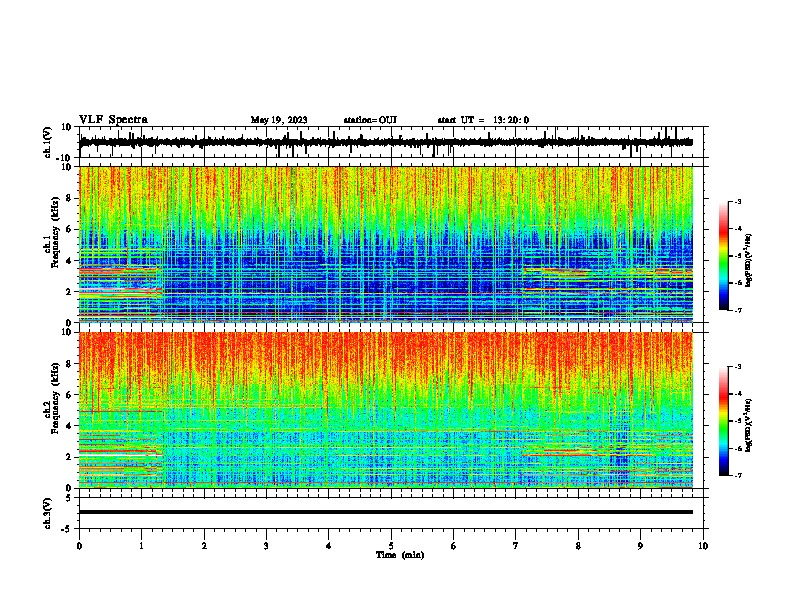Click time axis tick label 9
The height and width of the screenshot is (612, 792).
tap(640, 546)
